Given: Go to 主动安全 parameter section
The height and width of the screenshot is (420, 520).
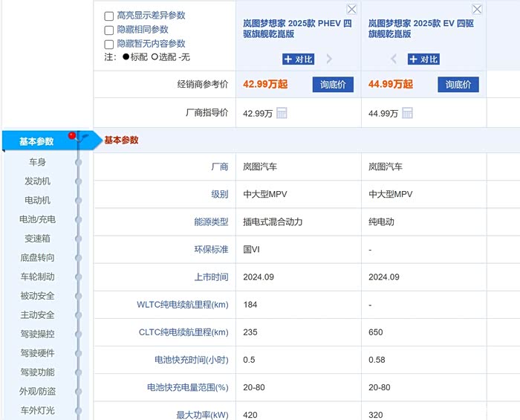Looking at the screenshot, I should coord(37,314).
